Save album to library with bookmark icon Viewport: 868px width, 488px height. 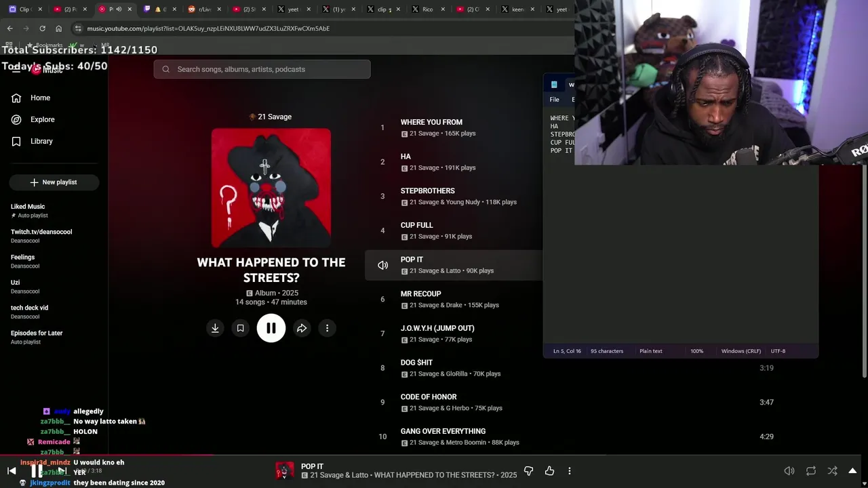coord(240,328)
